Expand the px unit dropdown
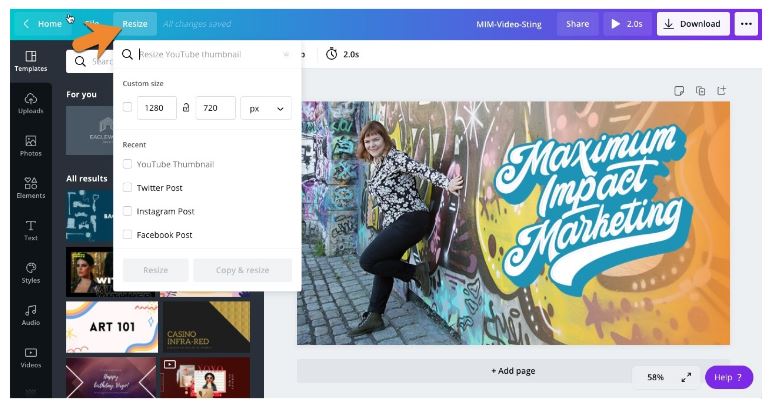This screenshot has height=417, width=779. tap(266, 108)
